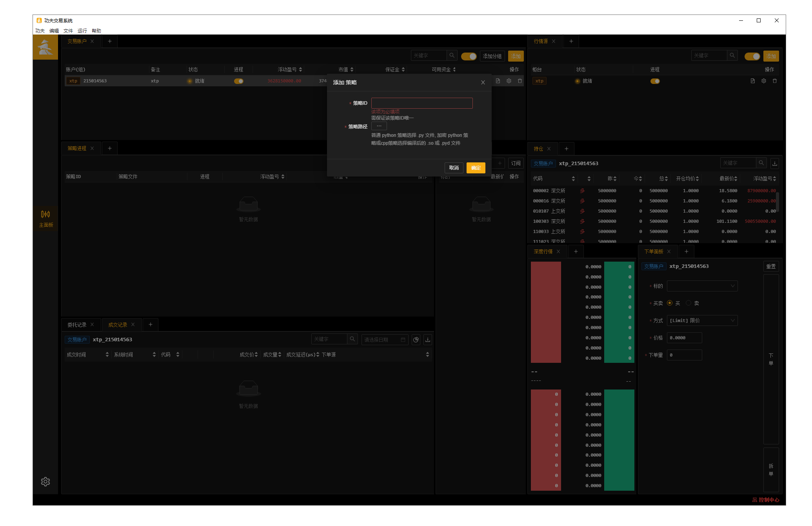Export positions with the download icon
Screen dimensions: 812x526
(775, 163)
